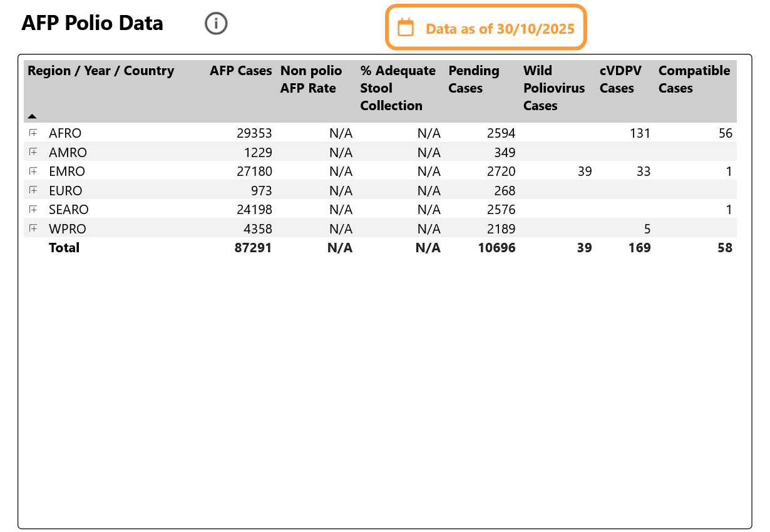Expand the WPRO region row
Screen dimensions: 770x532
33,228
